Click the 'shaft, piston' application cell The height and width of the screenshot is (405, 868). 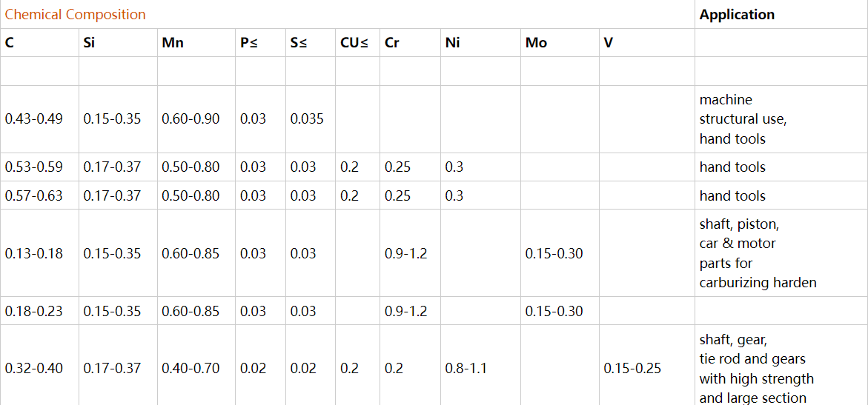coord(758,253)
